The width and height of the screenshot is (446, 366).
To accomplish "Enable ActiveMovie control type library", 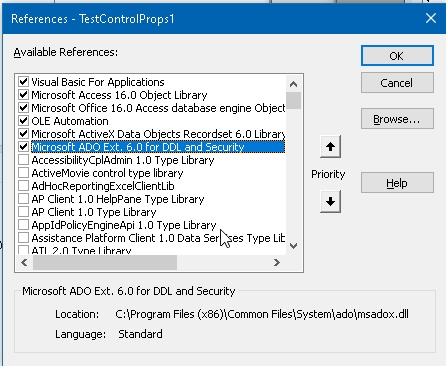I will tap(23, 173).
